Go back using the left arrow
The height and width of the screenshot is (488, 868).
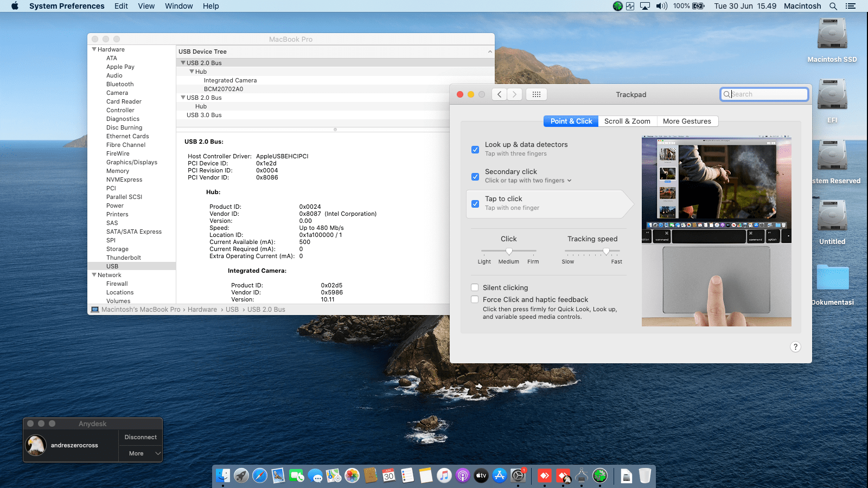click(x=500, y=94)
